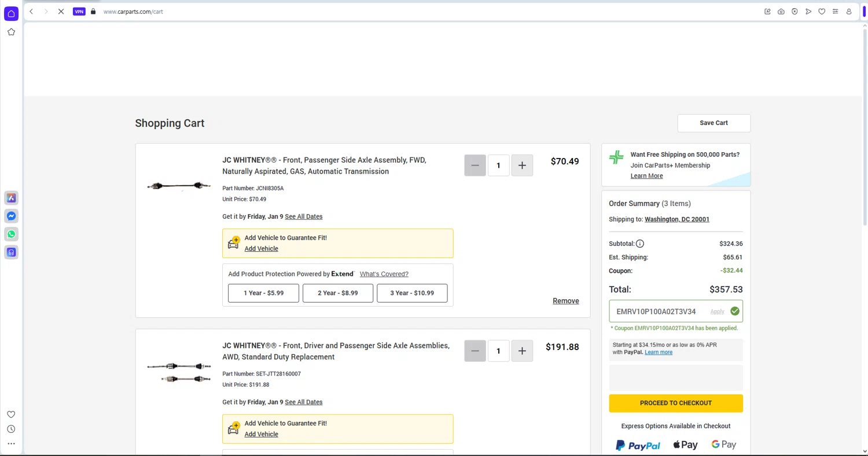The image size is (868, 456).
Task: Stop loading the page
Action: pos(61,12)
